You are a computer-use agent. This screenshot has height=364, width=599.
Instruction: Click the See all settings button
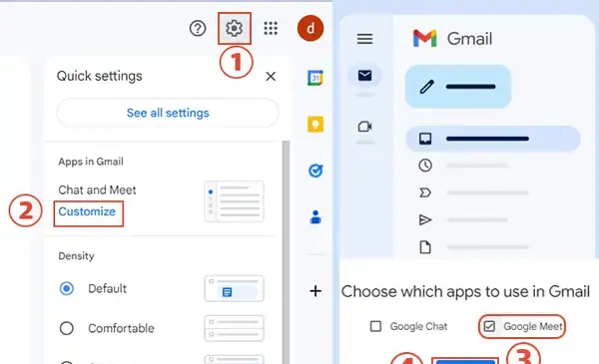[x=168, y=113]
